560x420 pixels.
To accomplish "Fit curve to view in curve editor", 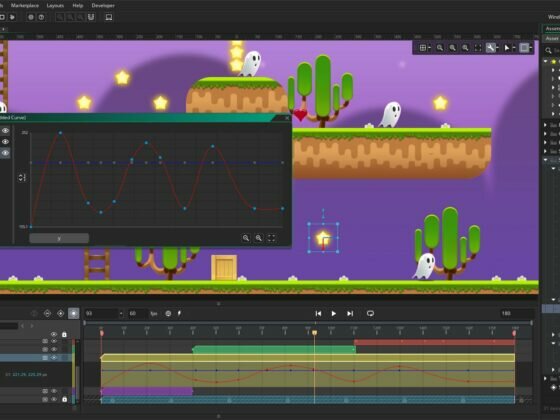I will point(271,238).
